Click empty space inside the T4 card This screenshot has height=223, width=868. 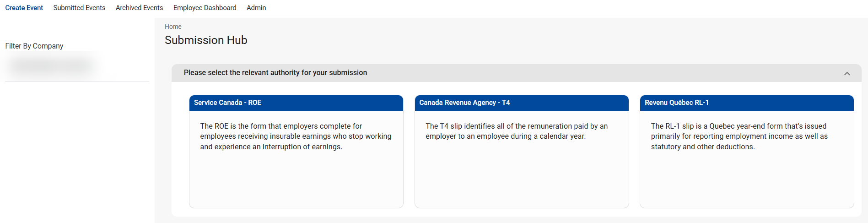[x=521, y=179]
